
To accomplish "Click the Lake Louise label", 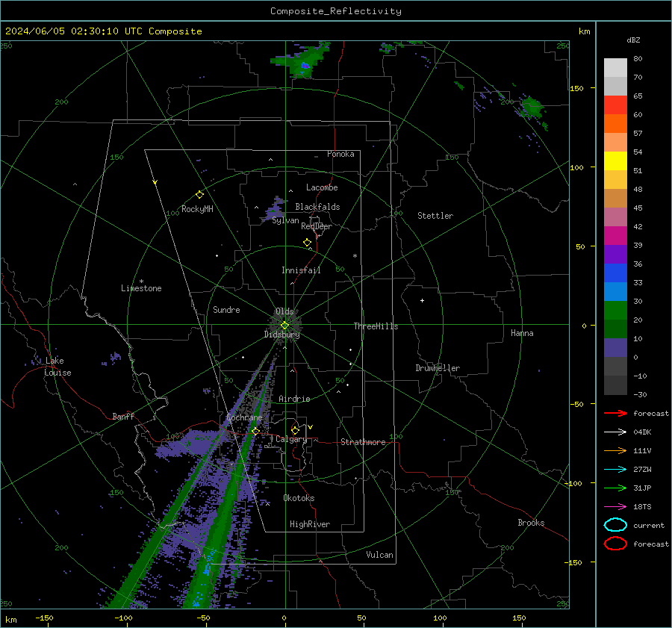I will tap(57, 367).
